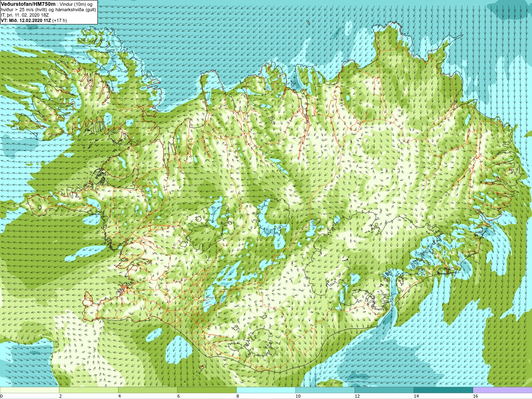Click the "VT: Mið. 12.02.2020 11Z (+17 h)" line
This screenshot has width=532, height=399.
(34, 20)
